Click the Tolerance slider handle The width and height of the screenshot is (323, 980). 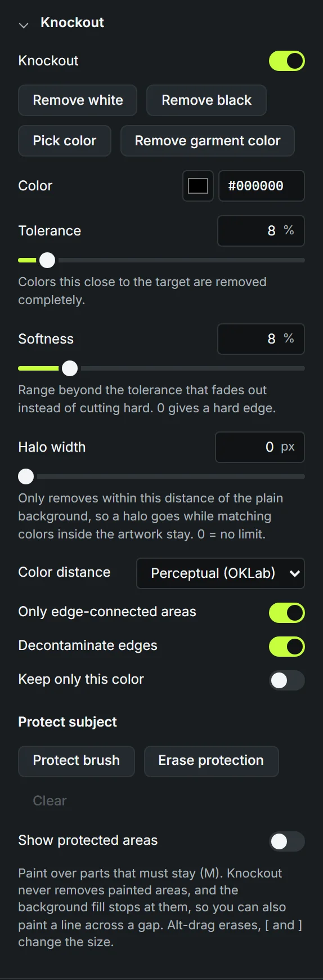click(47, 260)
